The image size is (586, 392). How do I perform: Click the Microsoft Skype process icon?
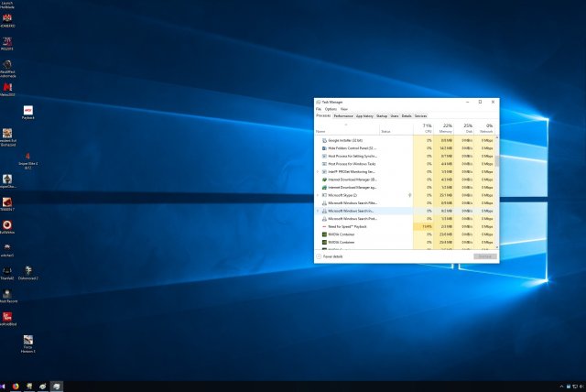coord(324,195)
